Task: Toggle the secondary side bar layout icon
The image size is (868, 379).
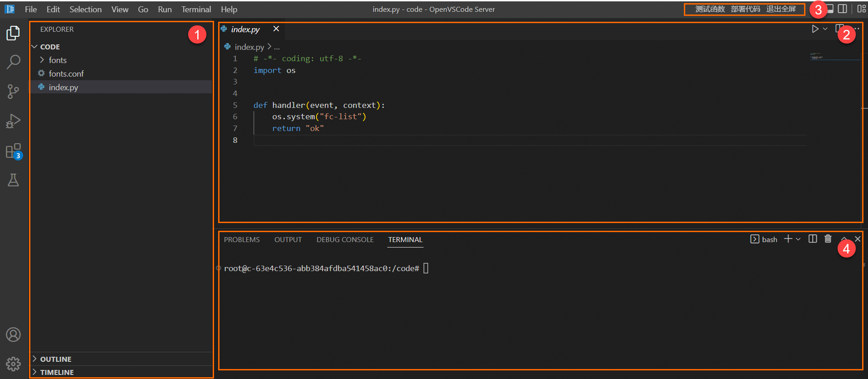Action: (x=842, y=9)
